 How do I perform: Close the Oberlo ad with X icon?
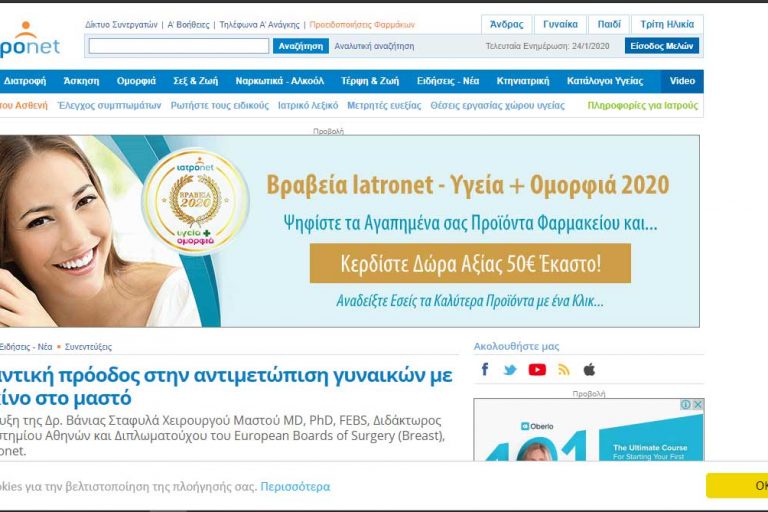coord(698,405)
